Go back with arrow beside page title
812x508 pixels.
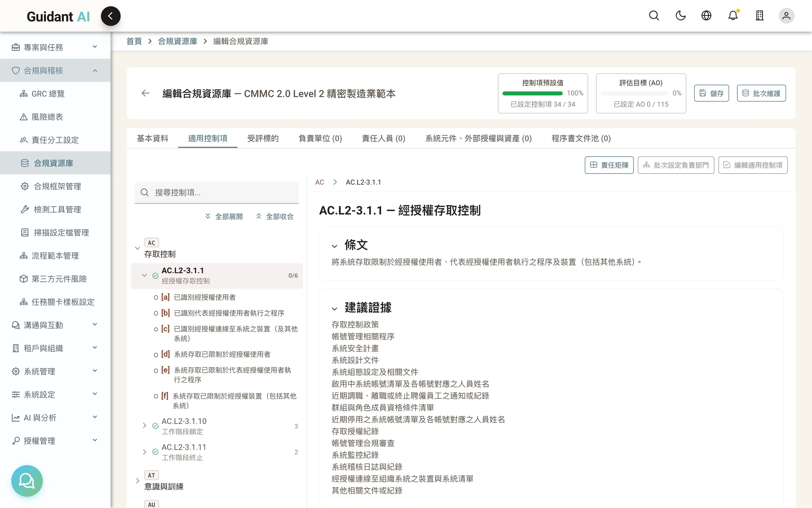point(145,93)
